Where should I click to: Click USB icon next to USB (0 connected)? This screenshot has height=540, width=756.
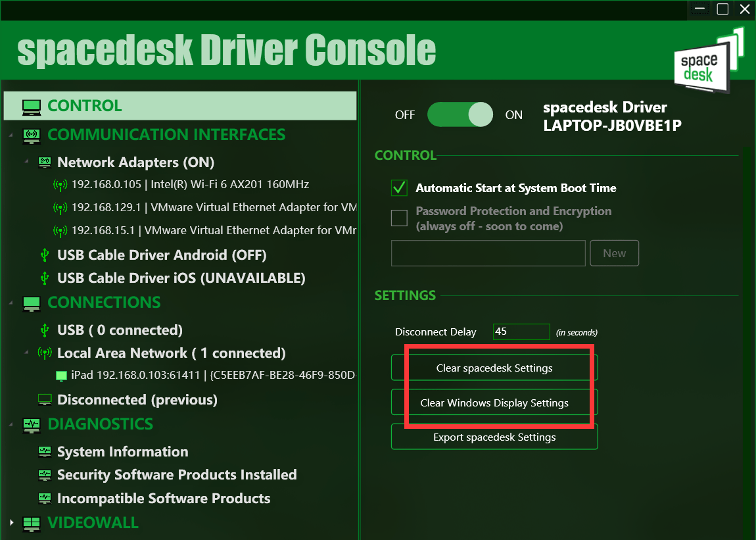coord(45,330)
